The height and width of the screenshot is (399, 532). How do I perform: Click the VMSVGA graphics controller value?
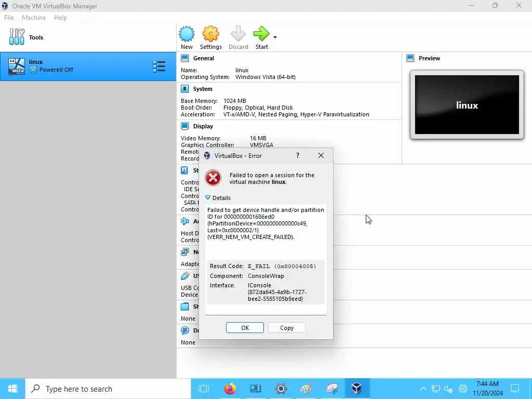(x=261, y=145)
